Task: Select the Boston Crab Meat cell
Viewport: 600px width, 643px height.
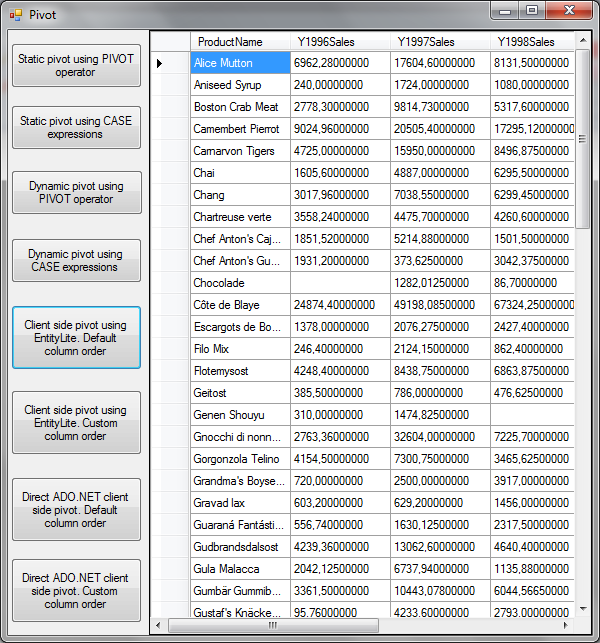Action: [240, 107]
